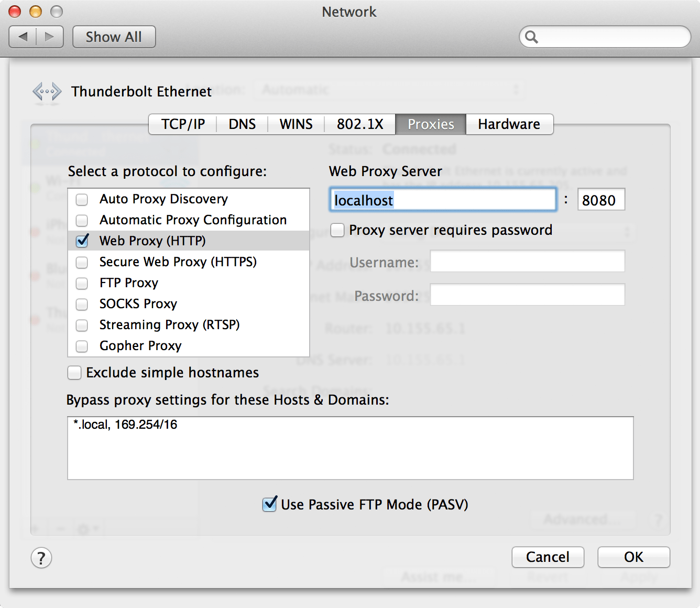Check Secure Web Proxy (HTTPS)
This screenshot has width=700, height=608.
(82, 262)
